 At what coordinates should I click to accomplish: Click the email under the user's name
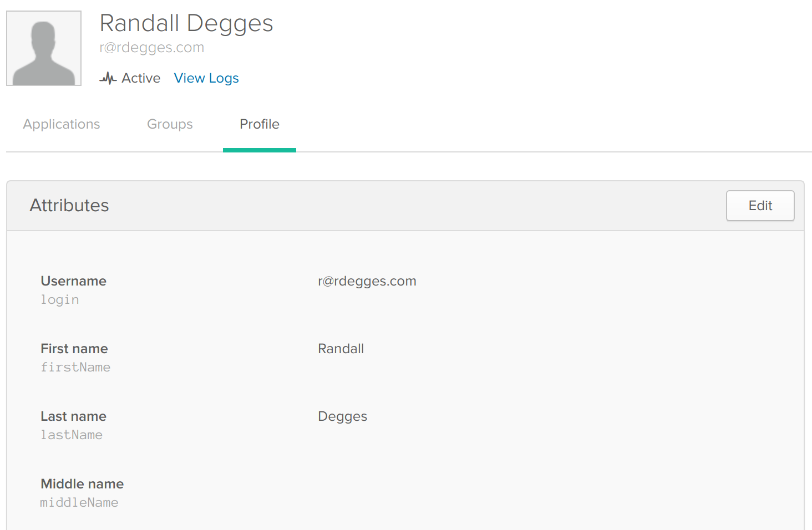coord(152,48)
